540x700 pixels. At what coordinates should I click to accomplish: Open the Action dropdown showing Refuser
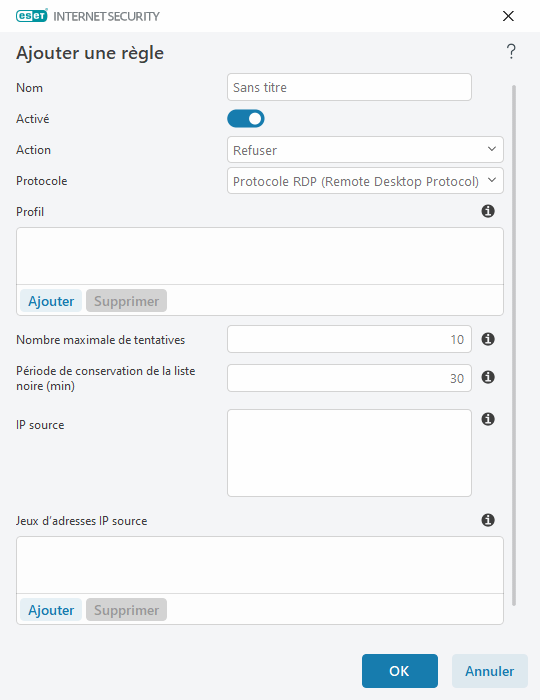(365, 150)
